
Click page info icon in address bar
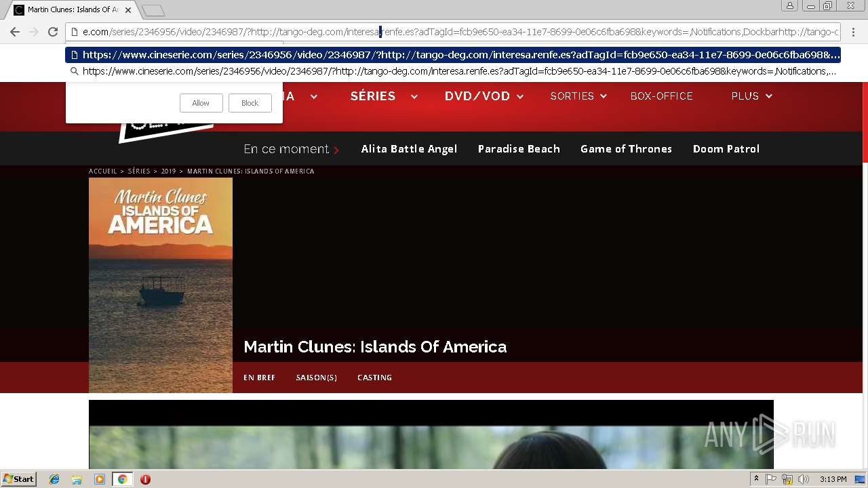(x=75, y=32)
